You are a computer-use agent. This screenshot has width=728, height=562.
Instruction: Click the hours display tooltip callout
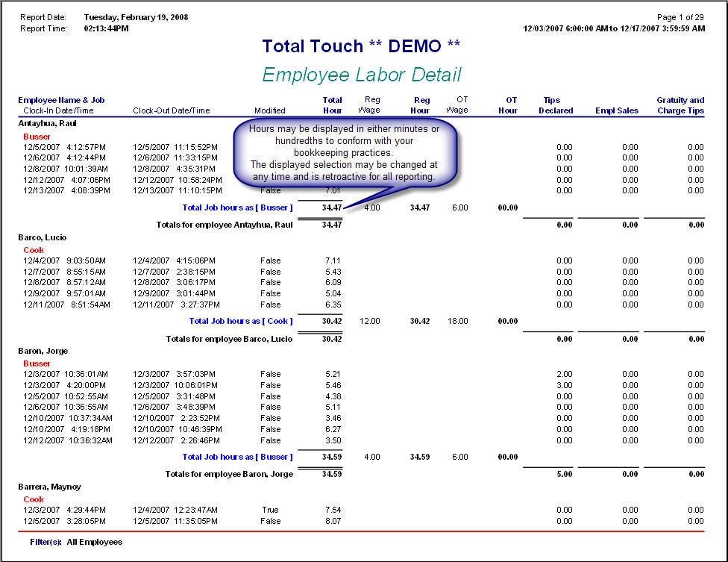click(x=344, y=152)
